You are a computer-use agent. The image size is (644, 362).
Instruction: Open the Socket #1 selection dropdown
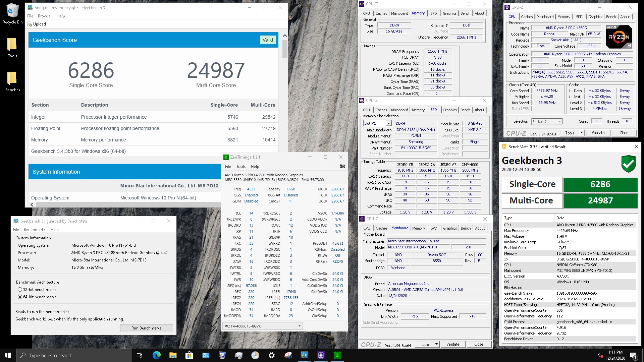click(x=547, y=121)
